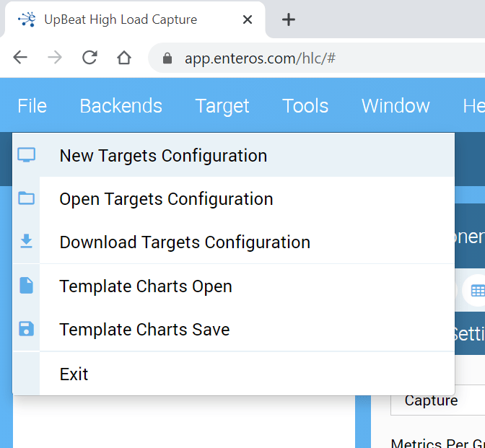Go to browser home page icon
This screenshot has height=448, width=485.
[124, 58]
